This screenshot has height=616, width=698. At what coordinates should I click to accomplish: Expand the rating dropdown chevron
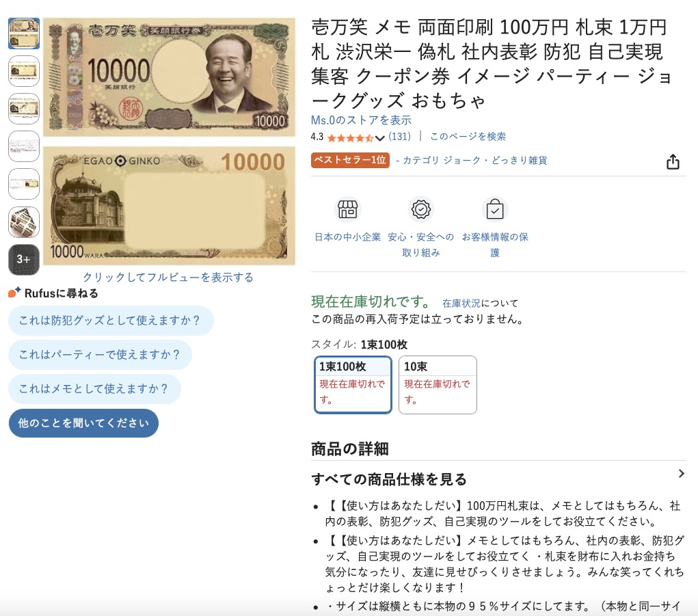pos(379,138)
